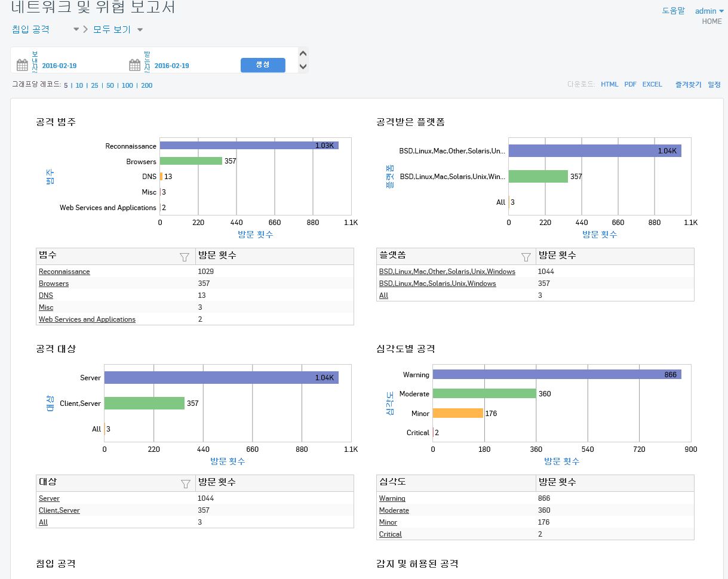728x579 pixels.
Task: Open DNS link in category table
Action: tap(46, 295)
